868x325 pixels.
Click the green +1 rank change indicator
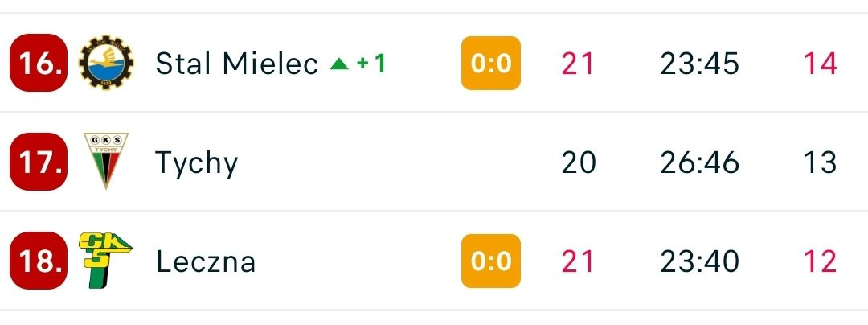[371, 64]
